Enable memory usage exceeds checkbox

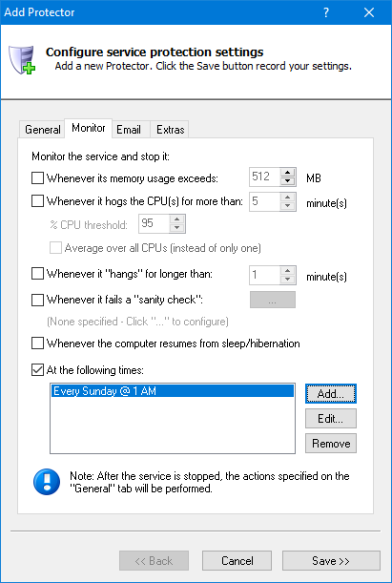coord(37,178)
